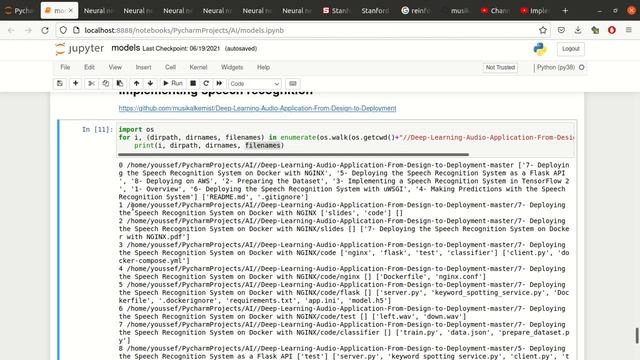
Task: Switch to the first Stanford tab
Action: point(336,11)
